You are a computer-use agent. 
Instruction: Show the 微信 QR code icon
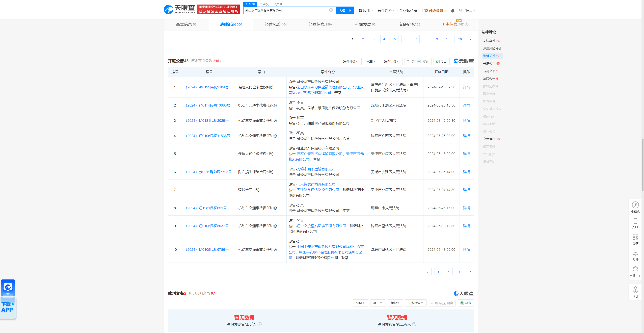pos(635,240)
